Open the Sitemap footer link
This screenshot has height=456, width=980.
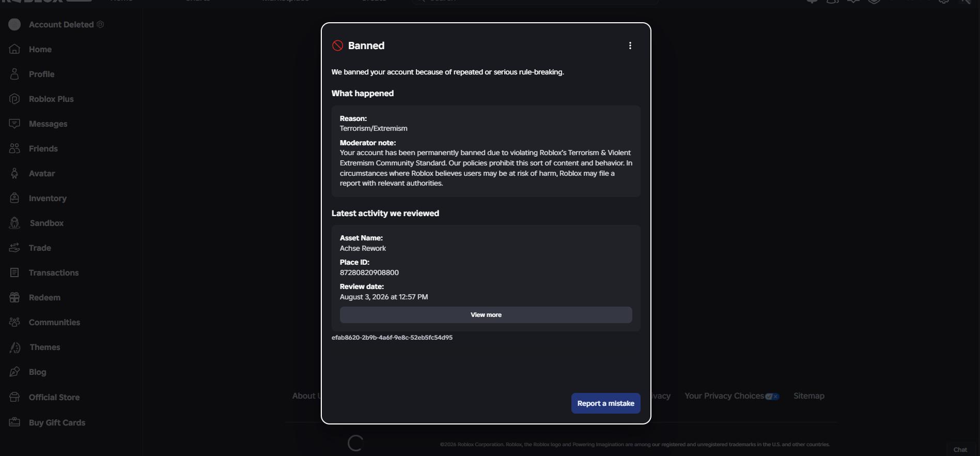[x=809, y=396]
